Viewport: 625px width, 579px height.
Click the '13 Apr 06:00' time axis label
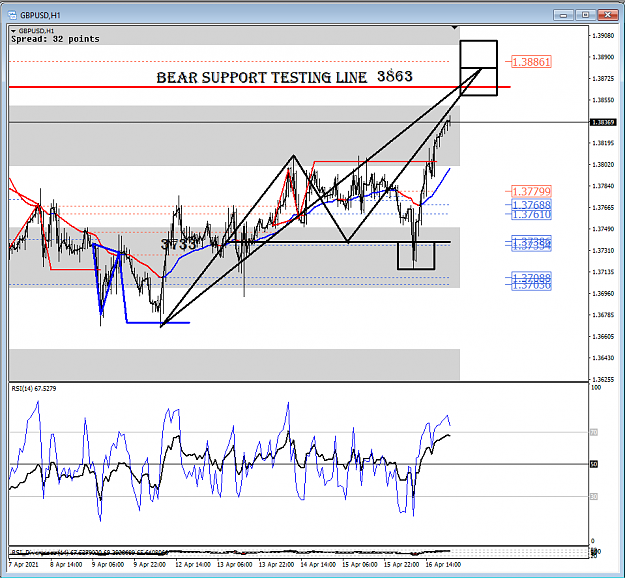(235, 565)
